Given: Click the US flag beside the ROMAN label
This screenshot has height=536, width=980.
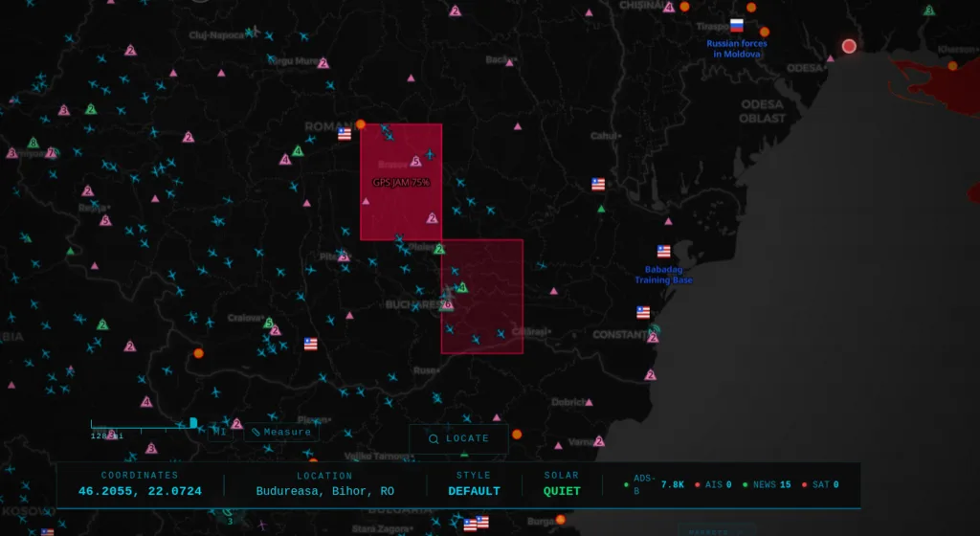Looking at the screenshot, I should tap(345, 134).
